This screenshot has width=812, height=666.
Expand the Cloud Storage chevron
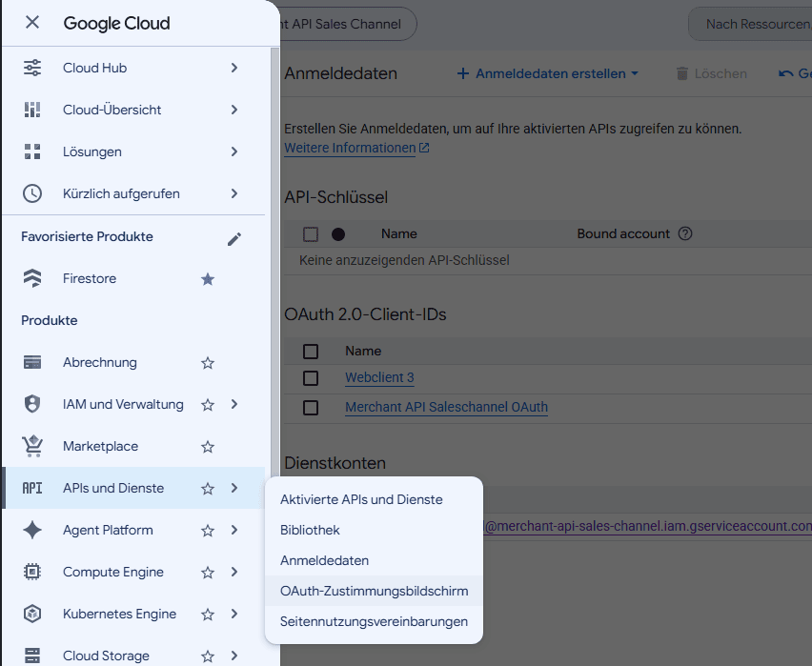[x=234, y=656]
